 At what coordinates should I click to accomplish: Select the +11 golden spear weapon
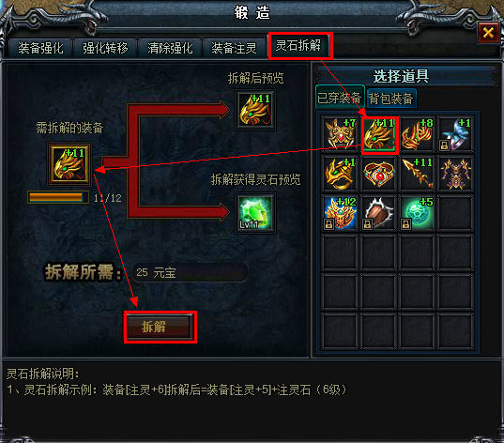pos(417,173)
